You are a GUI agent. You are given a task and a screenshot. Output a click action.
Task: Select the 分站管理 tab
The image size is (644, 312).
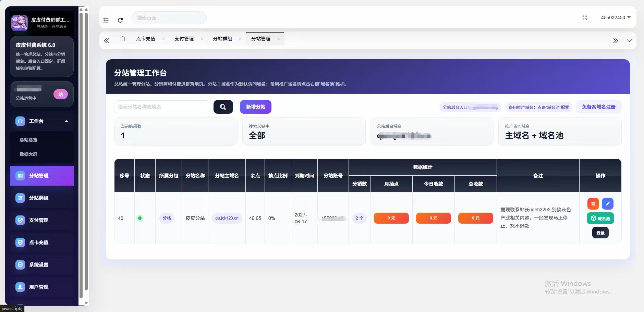click(x=261, y=39)
